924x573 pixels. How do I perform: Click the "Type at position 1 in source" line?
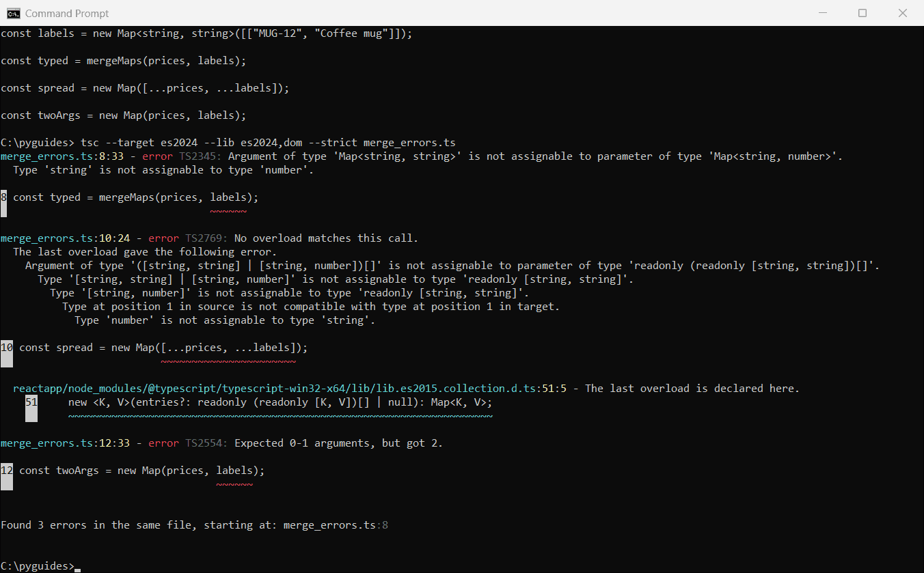(x=311, y=307)
